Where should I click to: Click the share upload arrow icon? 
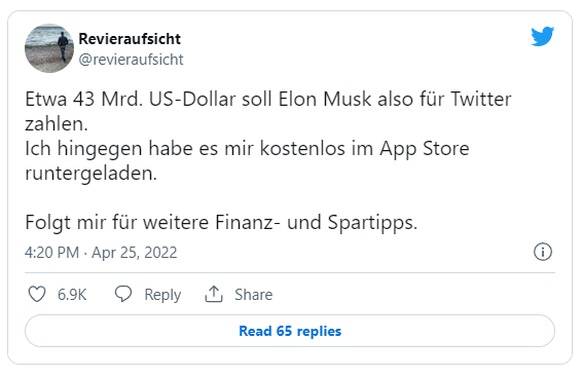214,294
